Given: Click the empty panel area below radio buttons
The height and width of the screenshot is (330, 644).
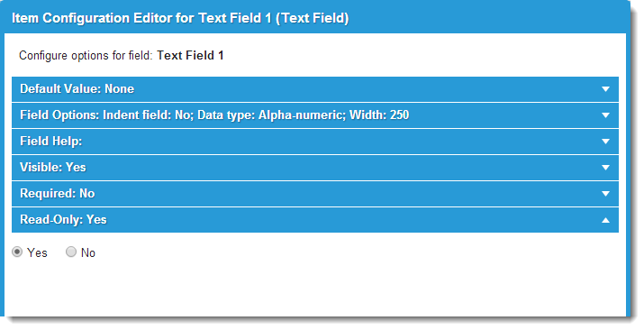Looking at the screenshot, I should [315, 289].
